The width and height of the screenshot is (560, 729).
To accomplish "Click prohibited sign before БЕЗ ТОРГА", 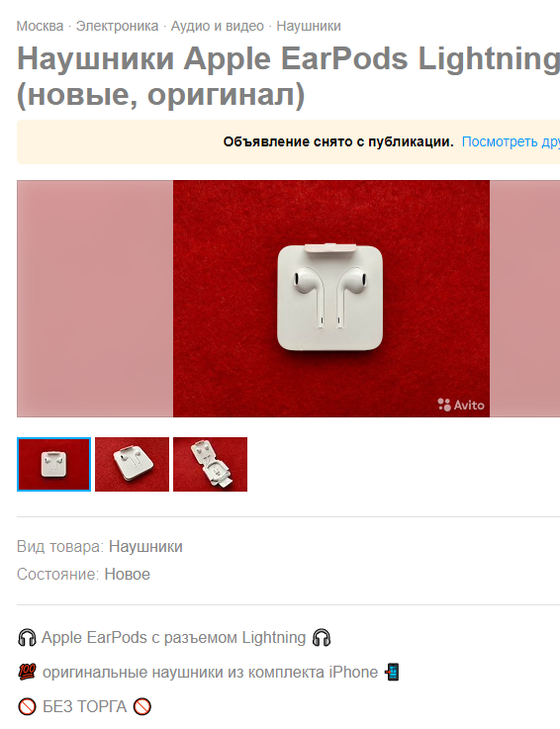I will 27,707.
